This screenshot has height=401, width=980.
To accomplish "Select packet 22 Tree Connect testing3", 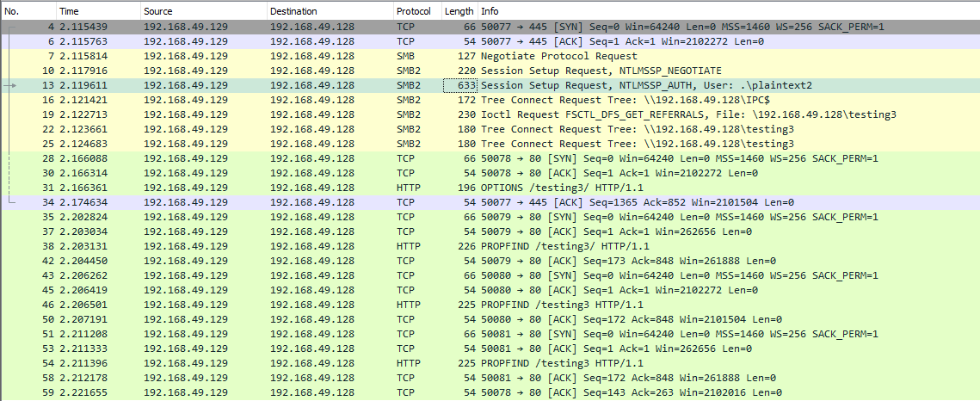I will pyautogui.click(x=490, y=129).
